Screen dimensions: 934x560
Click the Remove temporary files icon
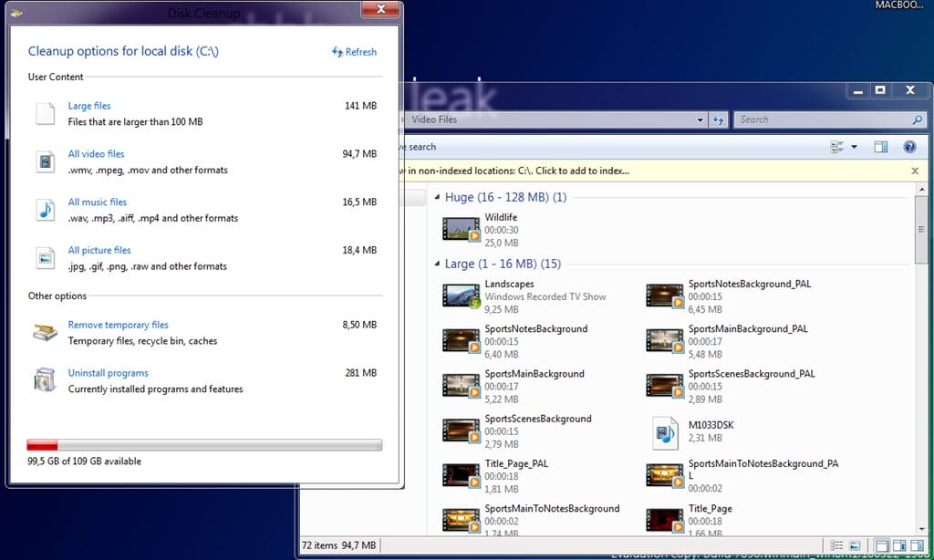click(46, 333)
